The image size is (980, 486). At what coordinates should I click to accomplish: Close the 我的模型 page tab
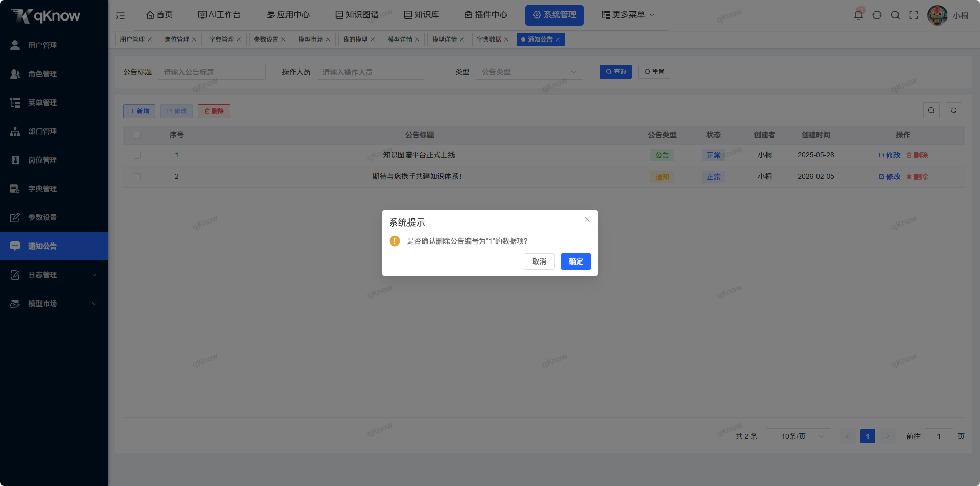tap(373, 39)
